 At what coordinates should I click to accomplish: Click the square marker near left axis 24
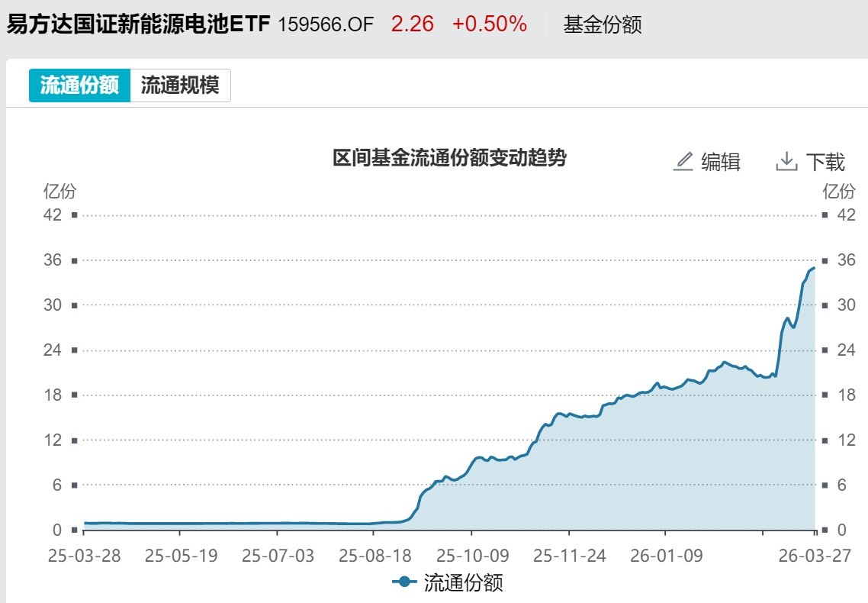click(72, 350)
